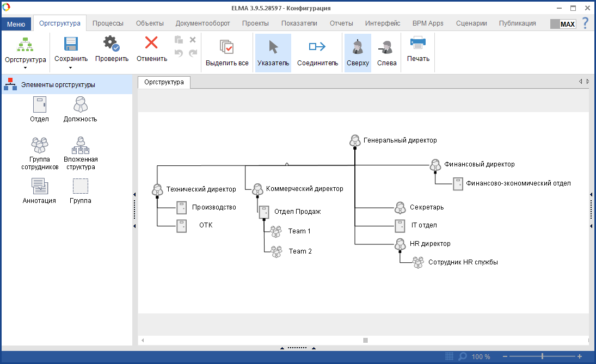Click the Save (Сохранить) floppy disk icon

(71, 45)
